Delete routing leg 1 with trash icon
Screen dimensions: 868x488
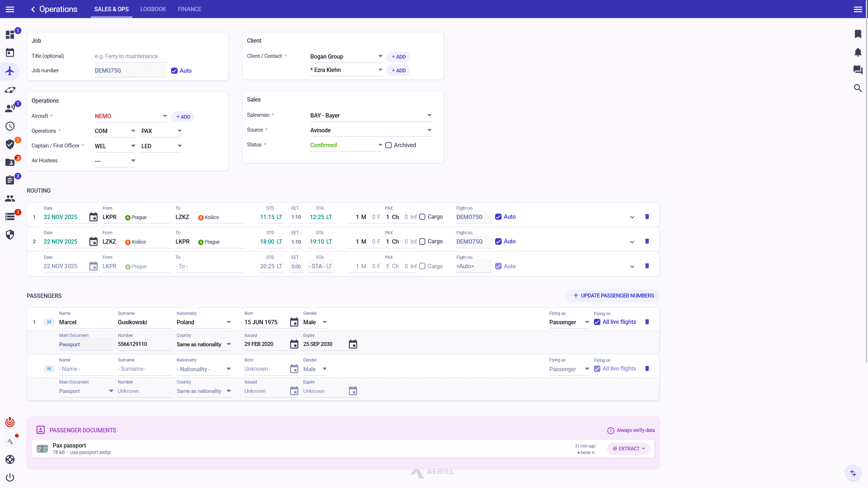(x=647, y=217)
